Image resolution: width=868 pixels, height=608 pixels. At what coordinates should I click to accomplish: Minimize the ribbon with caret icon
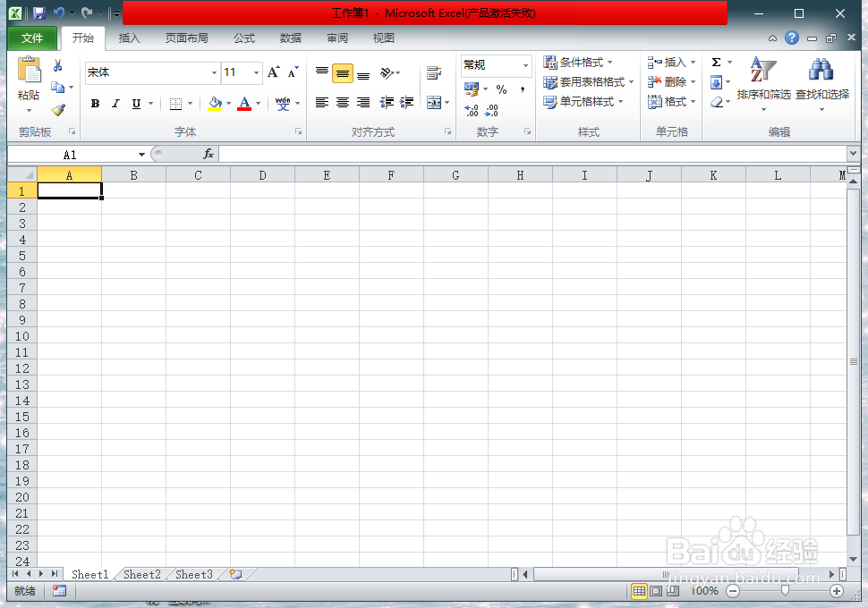(x=773, y=38)
